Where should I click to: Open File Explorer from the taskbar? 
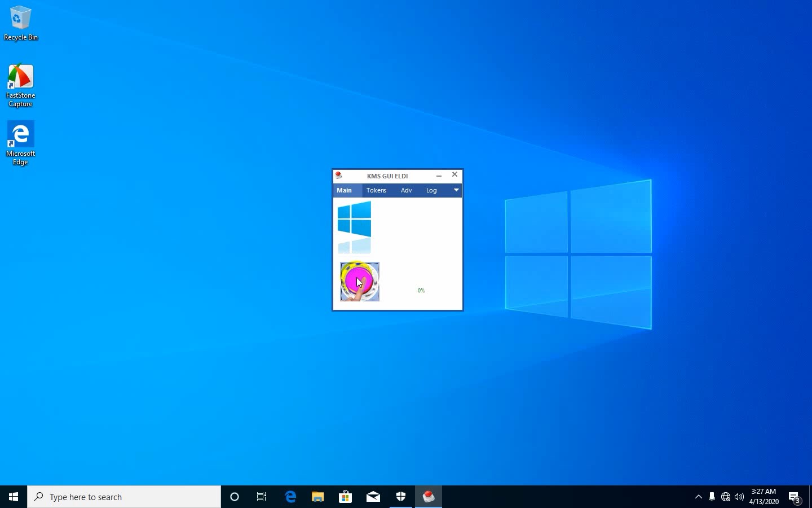click(x=318, y=497)
